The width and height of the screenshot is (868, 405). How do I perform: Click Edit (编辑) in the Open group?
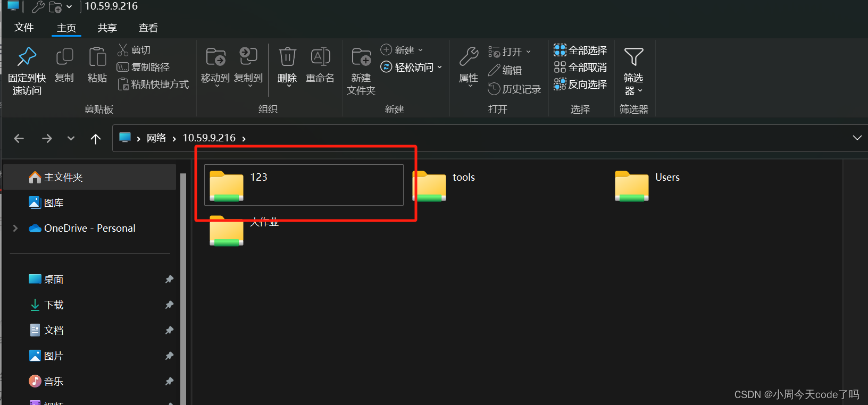click(x=505, y=70)
